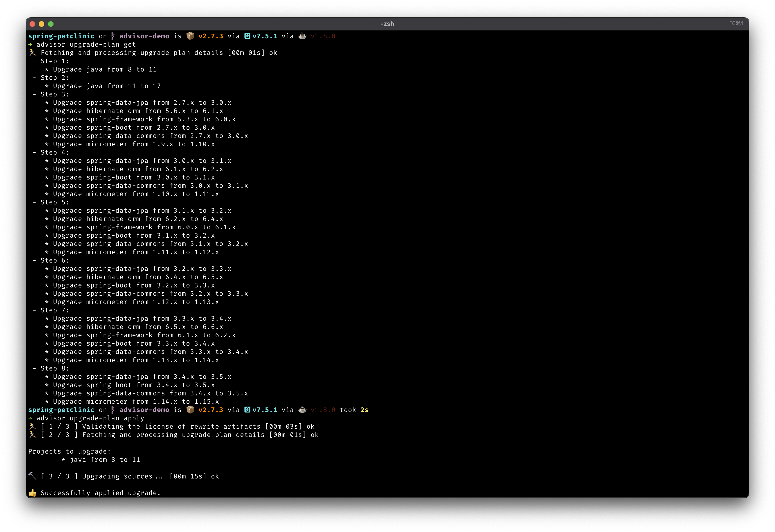
Task: Click 'Upgrade java from 11 to 17'
Action: [x=107, y=86]
